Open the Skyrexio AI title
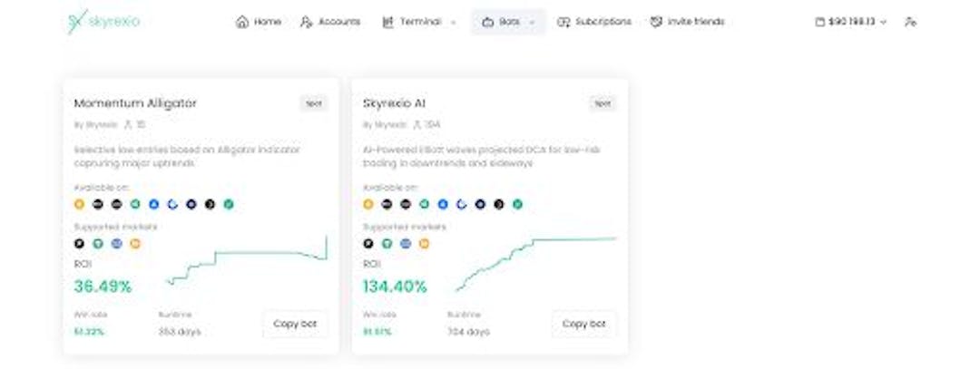This screenshot has width=980, height=369. [x=394, y=103]
